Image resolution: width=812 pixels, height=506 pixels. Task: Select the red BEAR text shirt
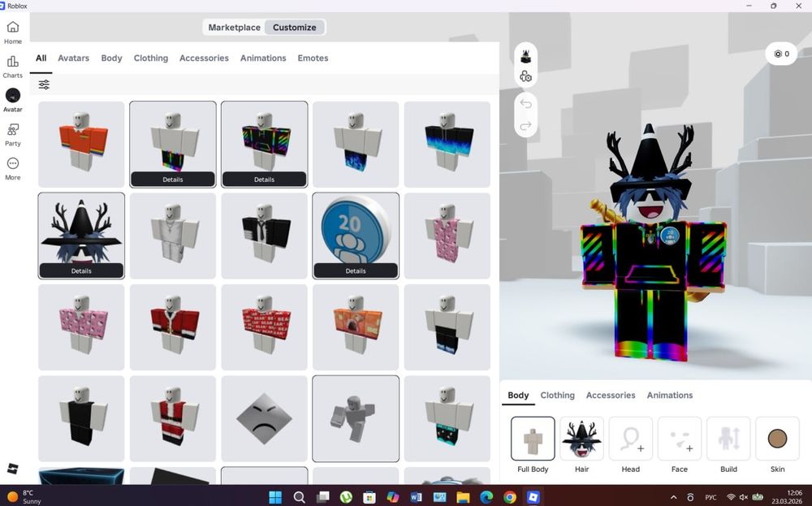point(264,327)
